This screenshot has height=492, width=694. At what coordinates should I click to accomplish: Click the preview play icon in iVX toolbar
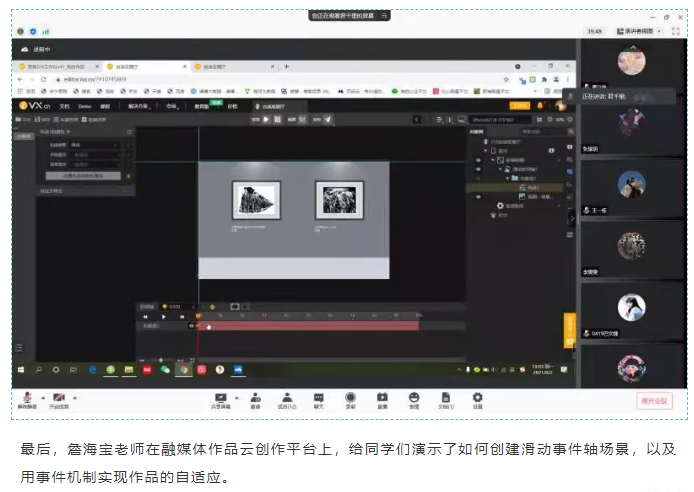tap(266, 119)
